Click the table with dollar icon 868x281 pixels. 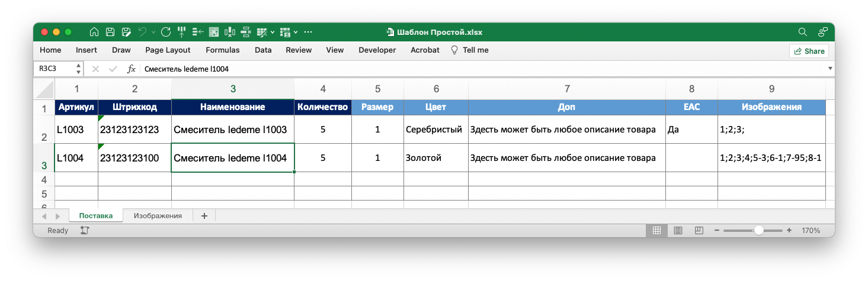(285, 32)
